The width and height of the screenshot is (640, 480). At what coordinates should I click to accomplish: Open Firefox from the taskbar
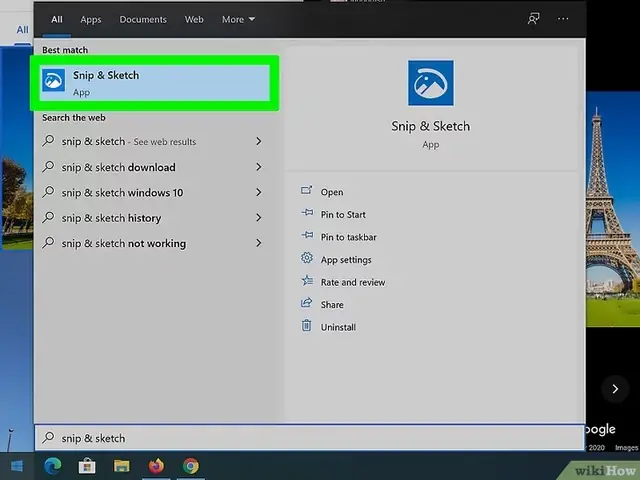[x=156, y=466]
